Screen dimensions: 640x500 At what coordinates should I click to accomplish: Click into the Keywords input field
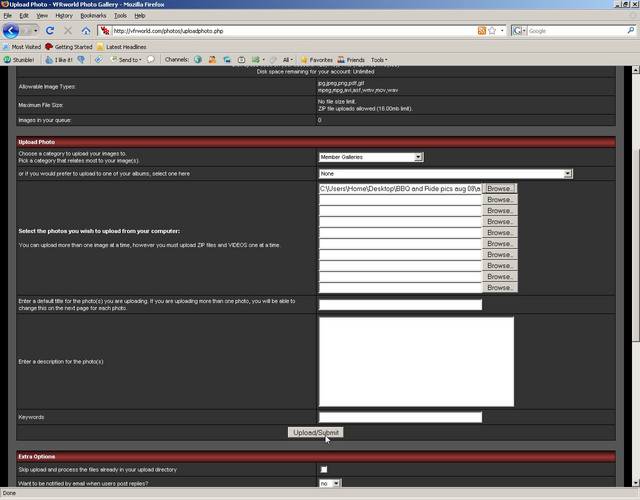pyautogui.click(x=400, y=417)
